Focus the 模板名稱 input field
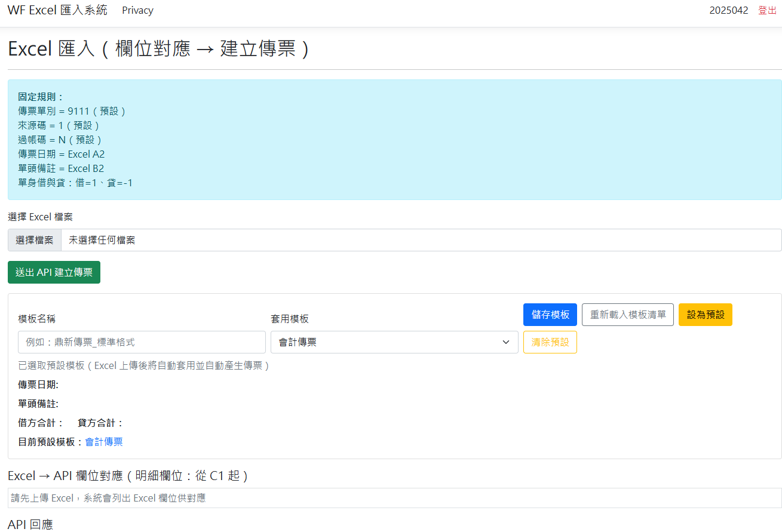This screenshot has height=532, width=782. coord(141,342)
